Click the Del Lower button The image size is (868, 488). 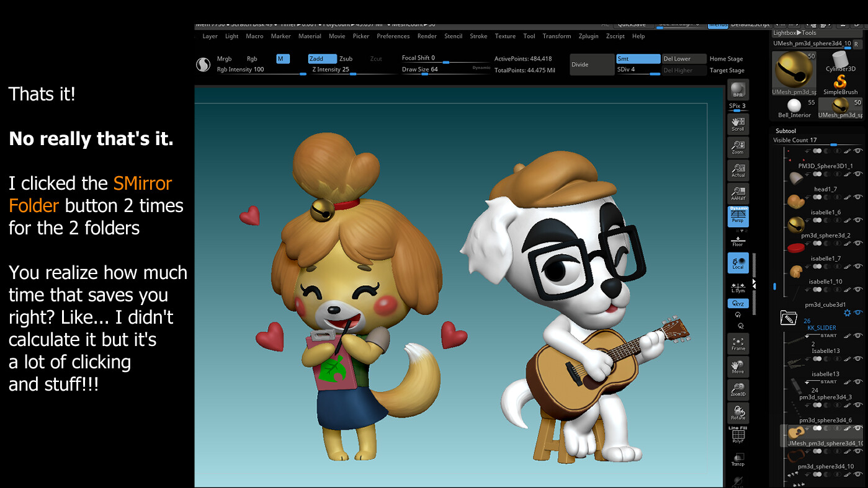[x=684, y=59]
